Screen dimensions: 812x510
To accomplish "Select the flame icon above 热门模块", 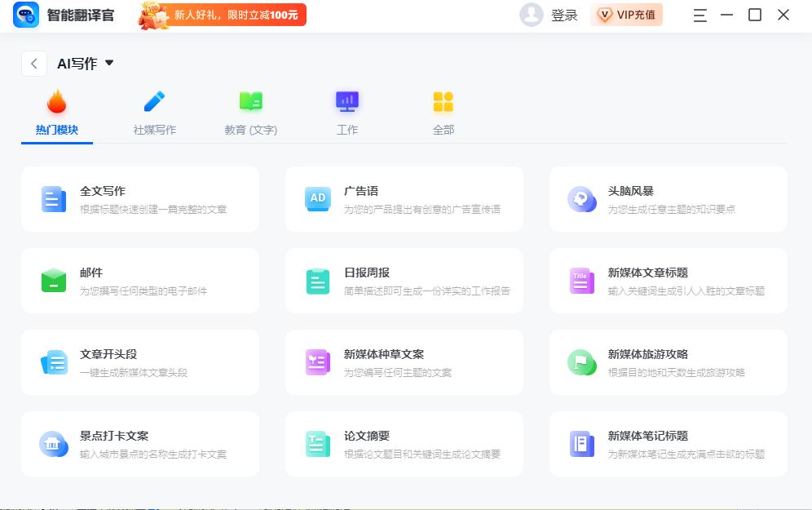I will pyautogui.click(x=56, y=101).
